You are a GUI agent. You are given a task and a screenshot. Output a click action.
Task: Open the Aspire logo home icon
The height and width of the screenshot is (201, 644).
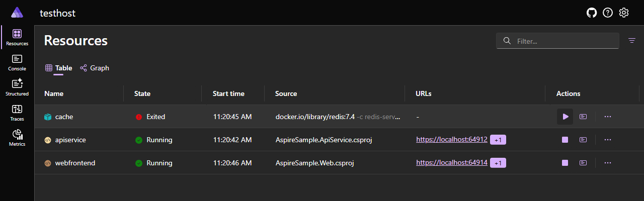coord(17,13)
